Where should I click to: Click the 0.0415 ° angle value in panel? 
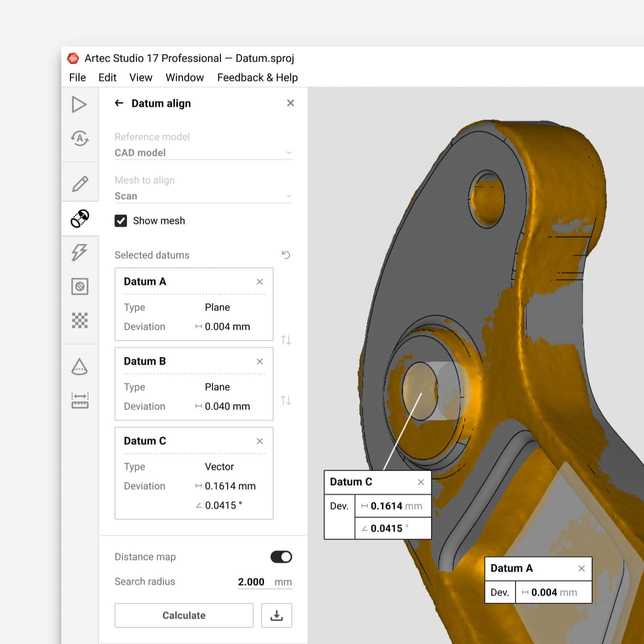pyautogui.click(x=223, y=505)
